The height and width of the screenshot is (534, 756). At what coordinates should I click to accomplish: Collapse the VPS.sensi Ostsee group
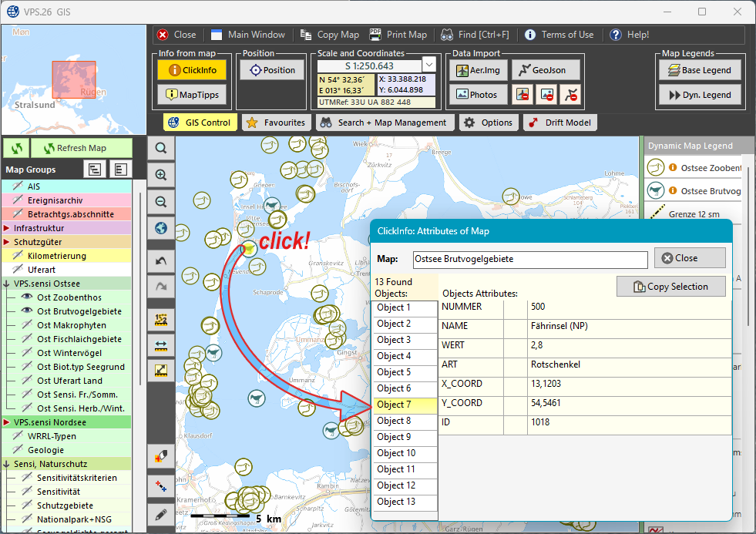7,284
